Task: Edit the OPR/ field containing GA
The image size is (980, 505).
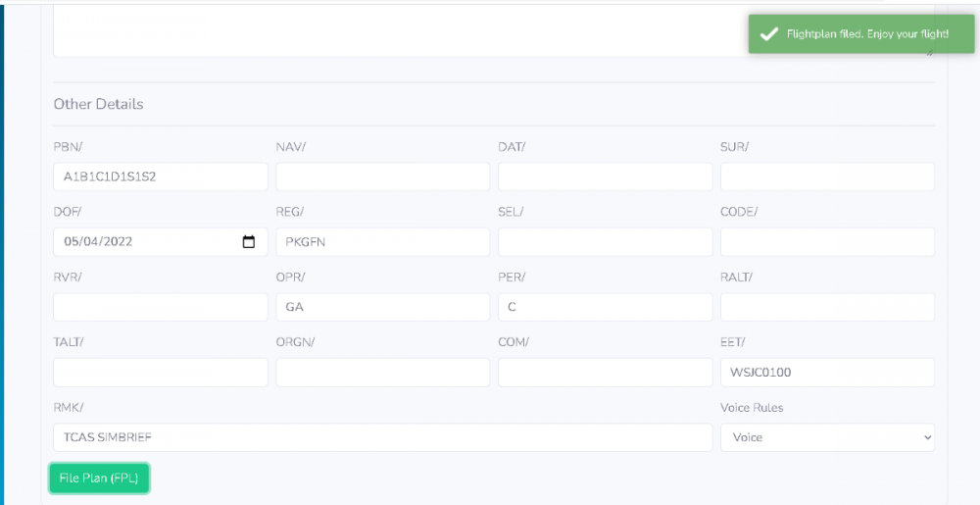Action: coord(382,307)
